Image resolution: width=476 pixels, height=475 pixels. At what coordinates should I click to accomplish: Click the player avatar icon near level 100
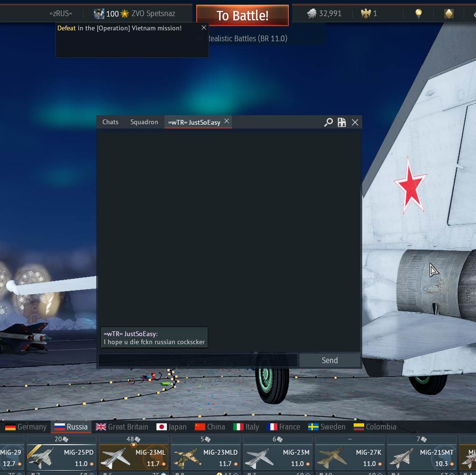tap(99, 14)
